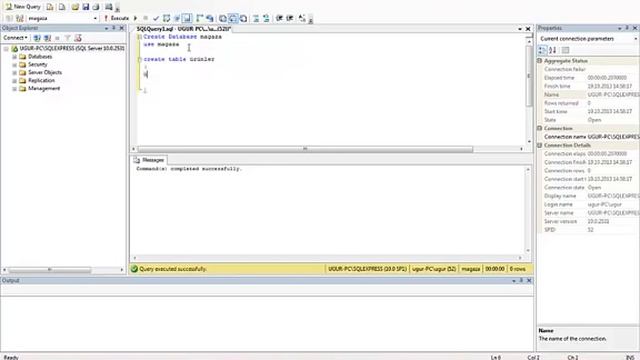640x360 pixels.
Task: Open the Object Explorer window position dropdown
Action: coord(107,28)
